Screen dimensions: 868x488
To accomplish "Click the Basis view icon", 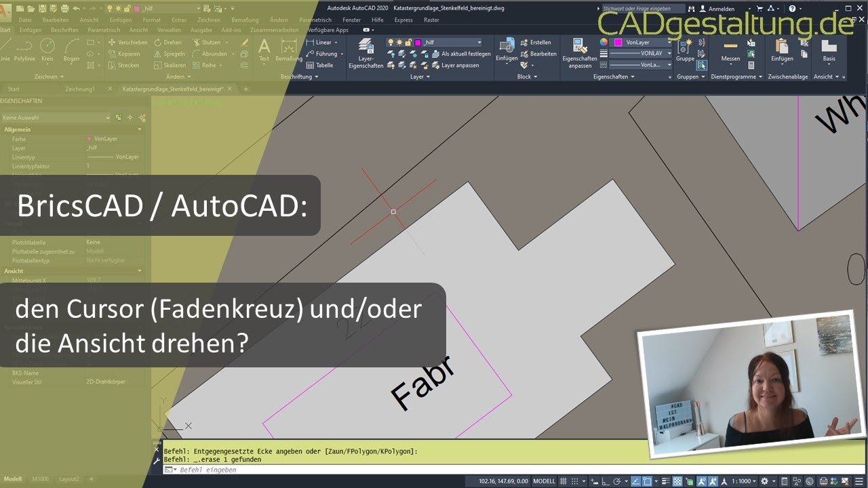I will click(x=829, y=50).
